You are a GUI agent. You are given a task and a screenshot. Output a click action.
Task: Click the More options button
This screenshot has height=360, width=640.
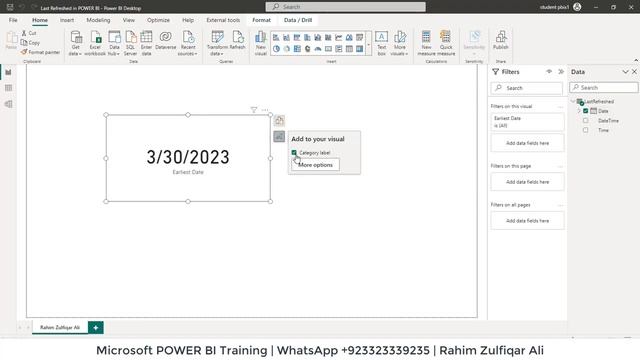coord(315,165)
